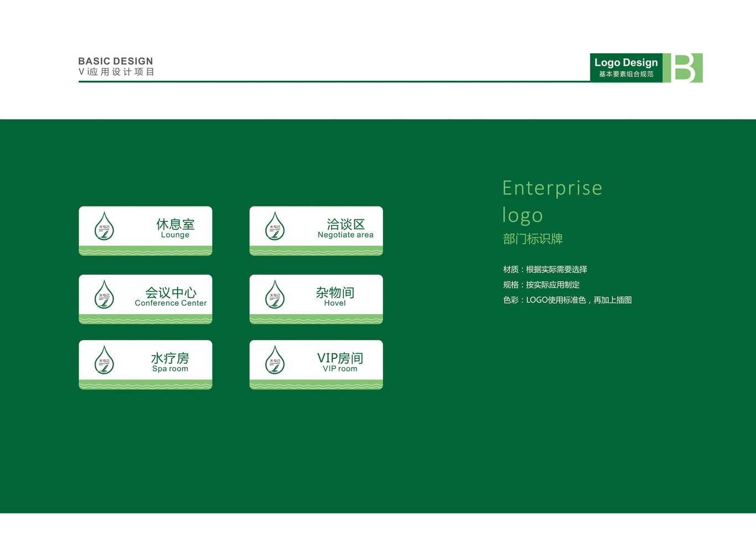Click the water-drop logo on the Lounge sign
The width and height of the screenshot is (756, 535).
pyautogui.click(x=104, y=226)
